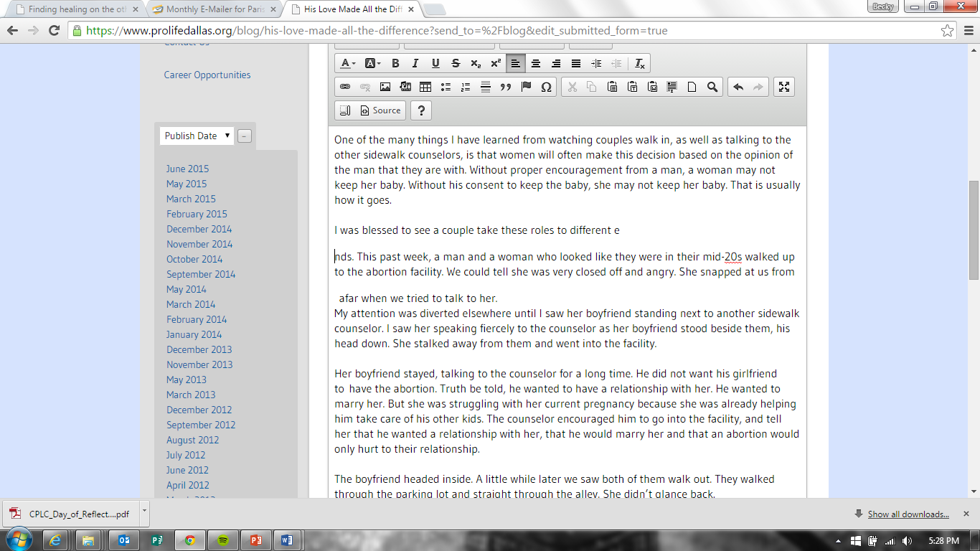Toggle italic formatting
This screenshot has height=551, width=980.
pyautogui.click(x=415, y=63)
